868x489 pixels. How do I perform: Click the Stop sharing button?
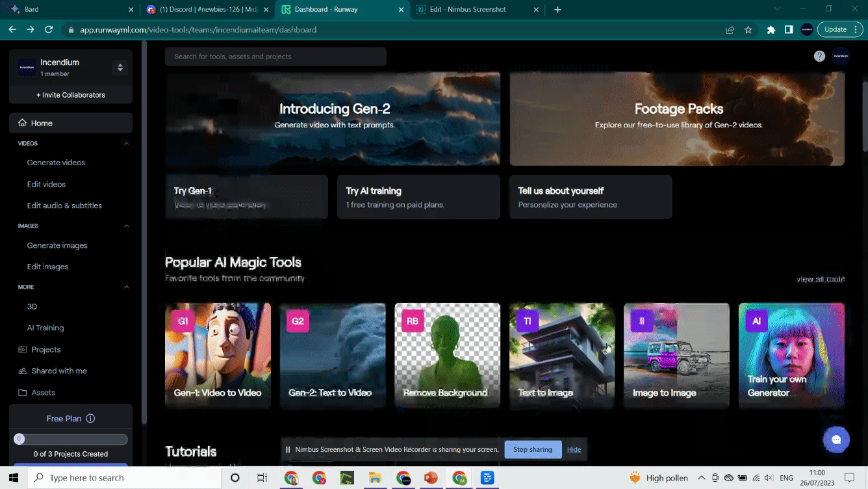(533, 449)
